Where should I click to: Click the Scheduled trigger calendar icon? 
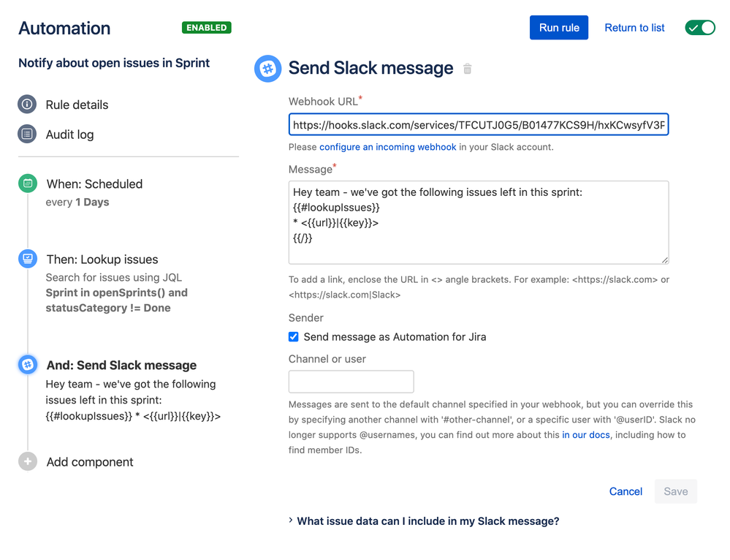pos(28,183)
